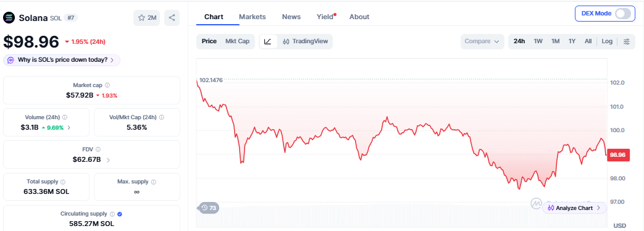Click the verified circulating supply badge
This screenshot has width=644, height=231.
coord(120,214)
